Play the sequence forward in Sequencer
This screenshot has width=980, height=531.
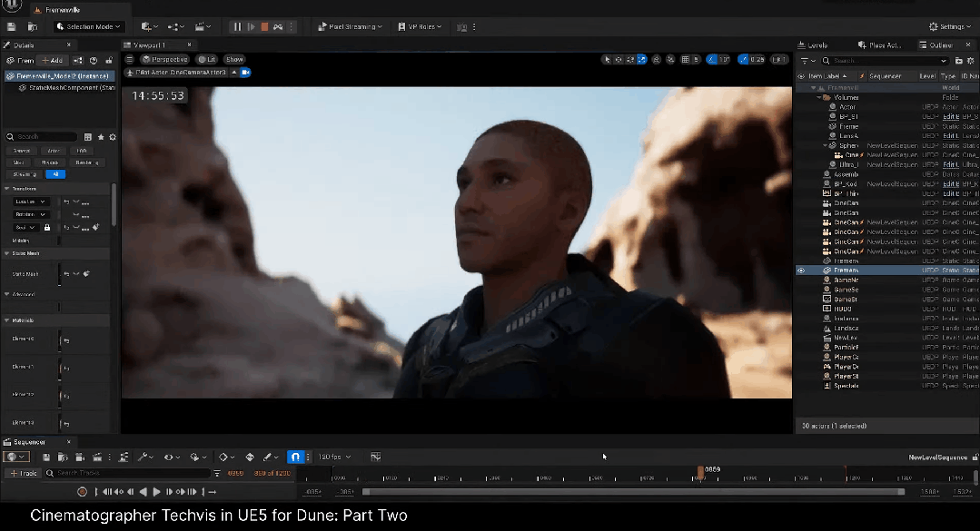tap(156, 492)
